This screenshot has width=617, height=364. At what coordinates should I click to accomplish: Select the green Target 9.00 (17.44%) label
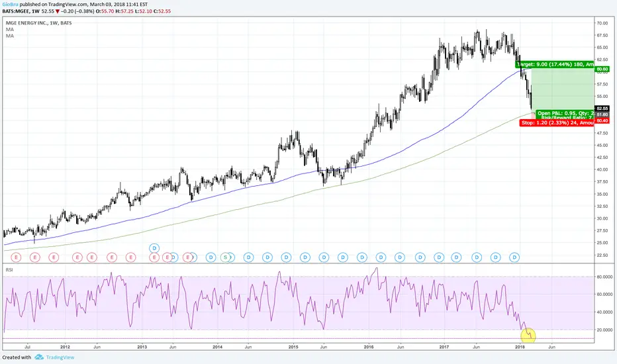click(x=555, y=64)
